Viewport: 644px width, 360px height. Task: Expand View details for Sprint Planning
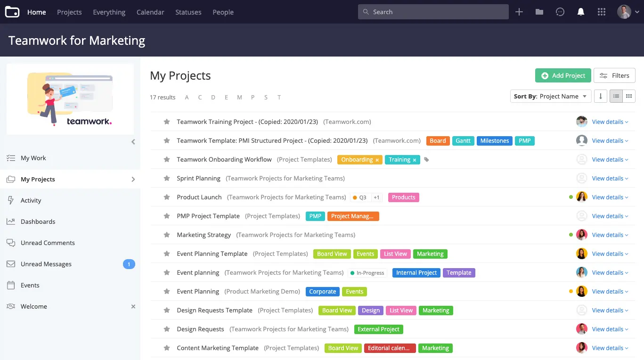(610, 178)
